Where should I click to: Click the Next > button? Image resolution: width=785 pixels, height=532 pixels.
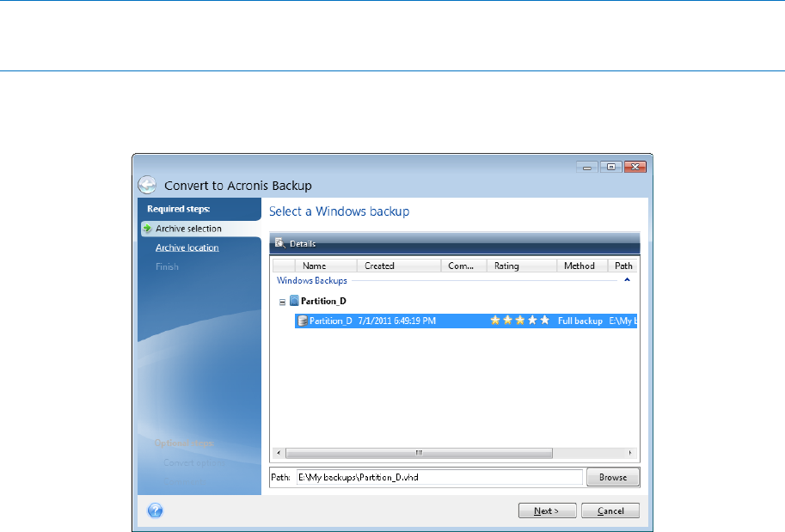(547, 511)
